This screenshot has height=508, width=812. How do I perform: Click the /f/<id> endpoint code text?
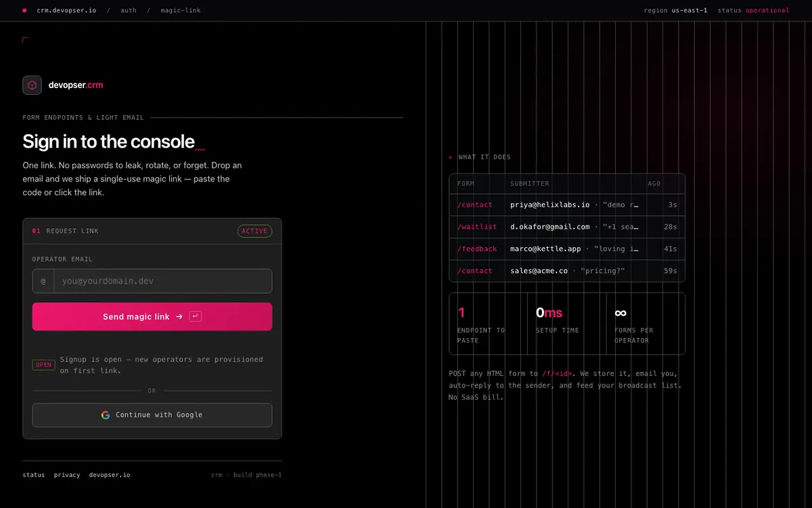pyautogui.click(x=558, y=373)
